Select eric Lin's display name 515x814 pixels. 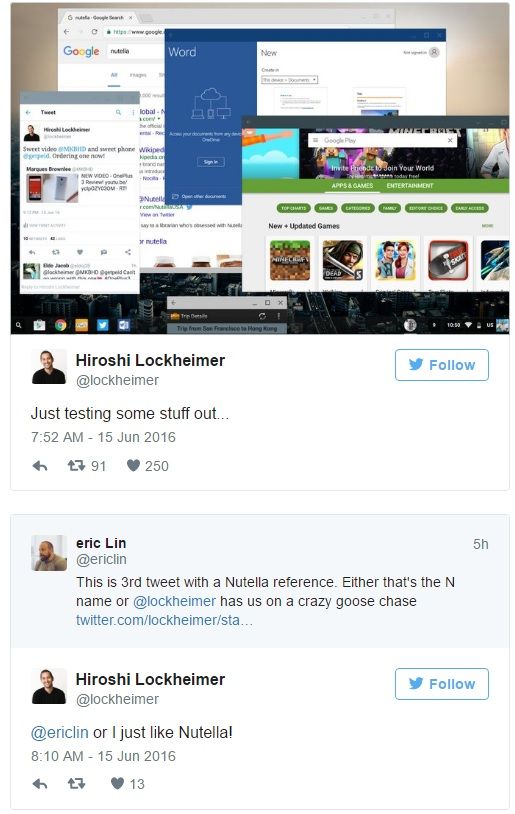(101, 543)
